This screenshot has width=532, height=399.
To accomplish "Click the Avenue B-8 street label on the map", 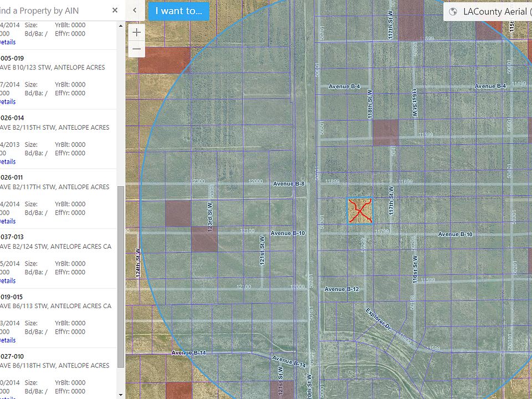I will click(289, 184).
